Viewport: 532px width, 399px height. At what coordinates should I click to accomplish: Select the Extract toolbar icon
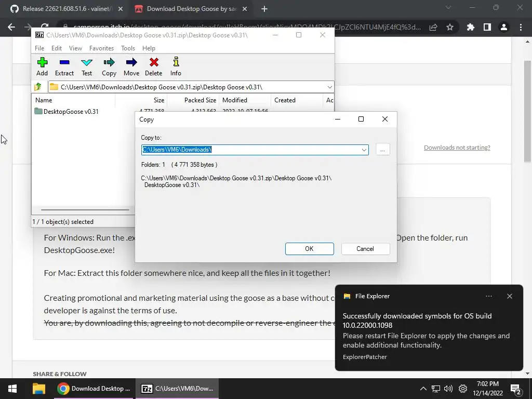tap(64, 66)
